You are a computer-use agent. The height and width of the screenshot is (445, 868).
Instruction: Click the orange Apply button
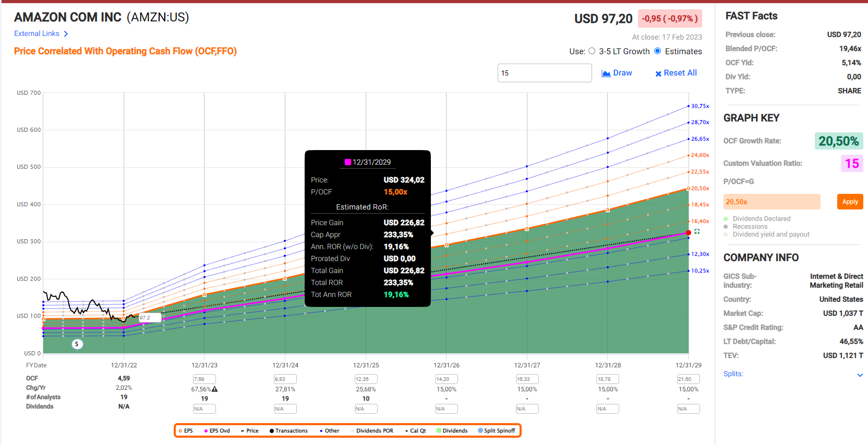(x=850, y=202)
